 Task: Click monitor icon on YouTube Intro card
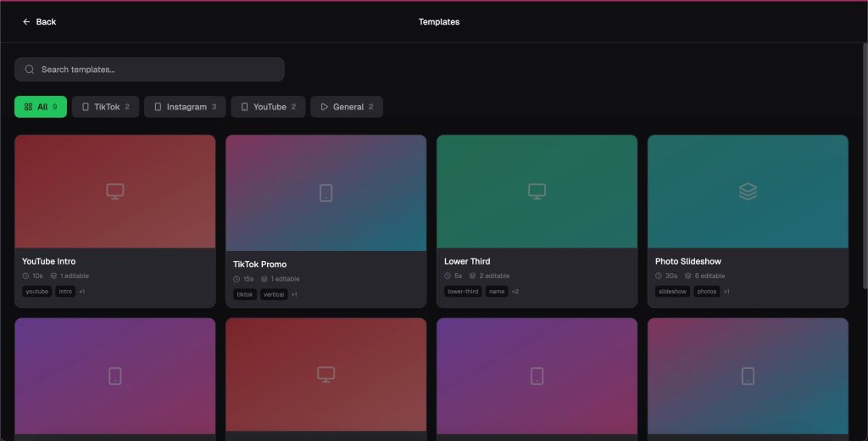(115, 191)
